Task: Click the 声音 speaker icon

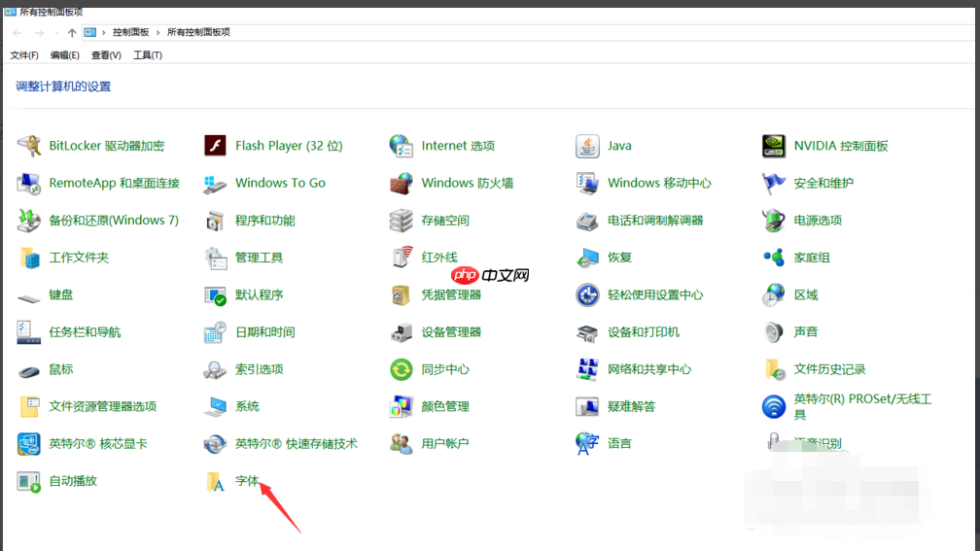Action: 773,332
